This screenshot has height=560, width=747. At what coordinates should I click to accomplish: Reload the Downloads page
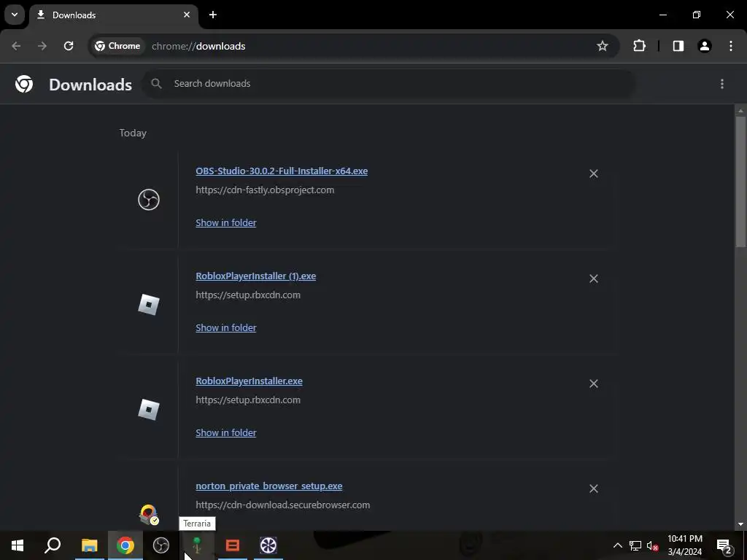coord(69,46)
